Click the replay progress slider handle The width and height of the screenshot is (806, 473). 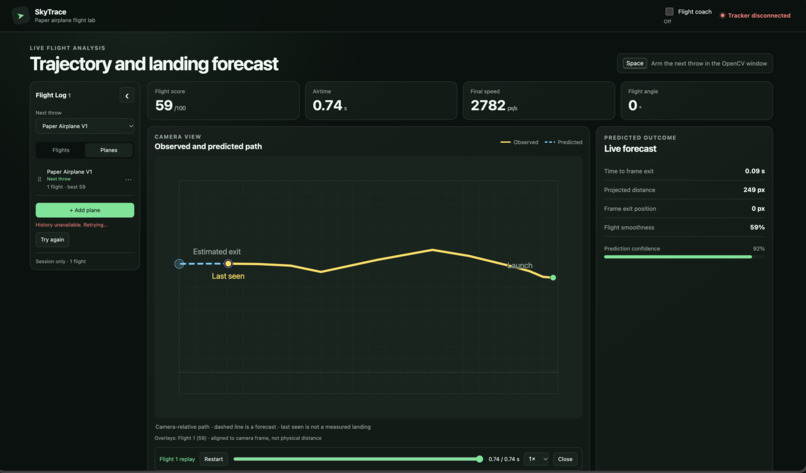tap(480, 459)
